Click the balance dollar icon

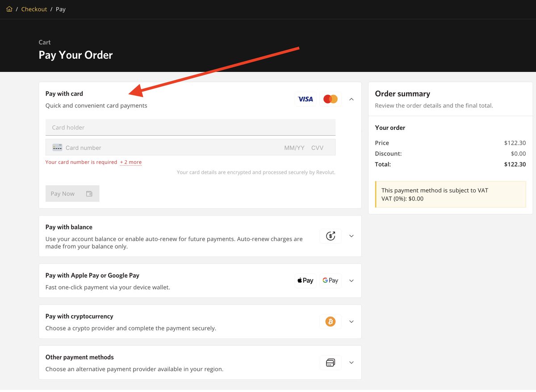pos(331,236)
